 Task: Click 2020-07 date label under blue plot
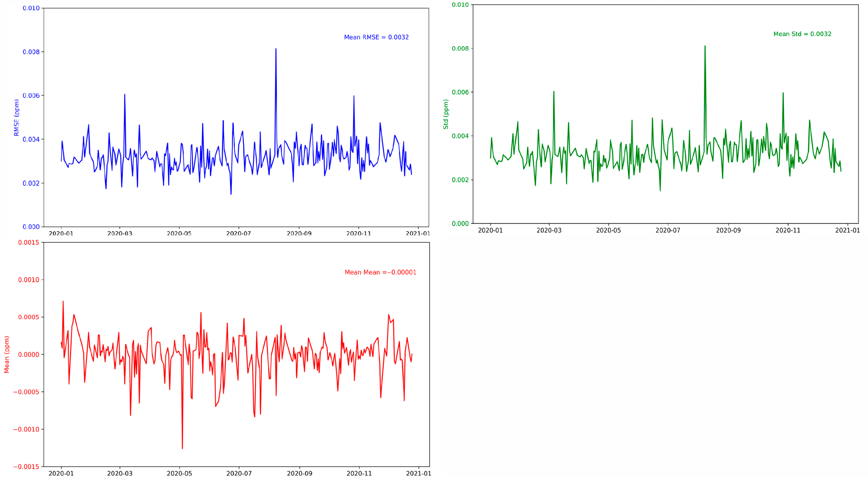click(238, 233)
